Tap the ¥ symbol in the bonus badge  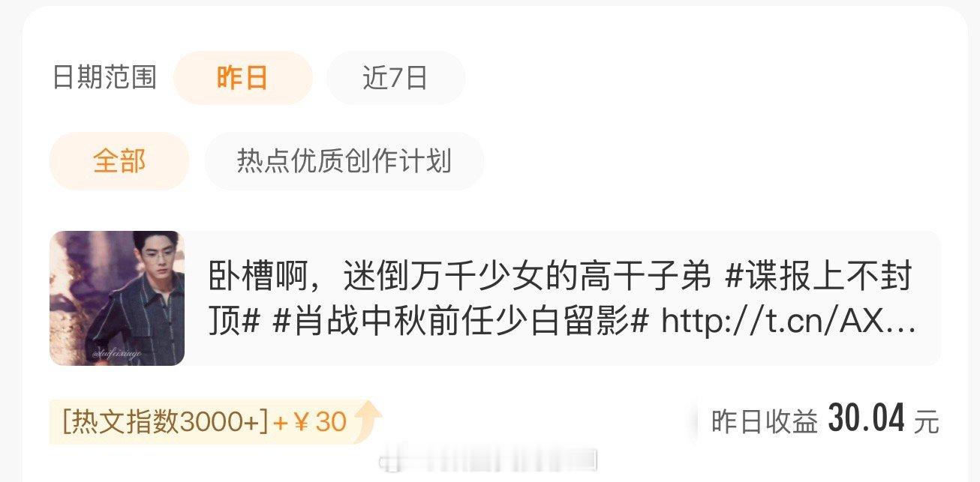tap(300, 423)
